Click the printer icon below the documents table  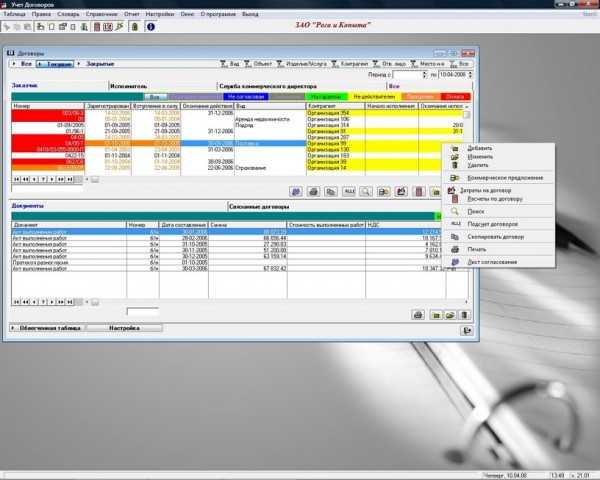(418, 315)
